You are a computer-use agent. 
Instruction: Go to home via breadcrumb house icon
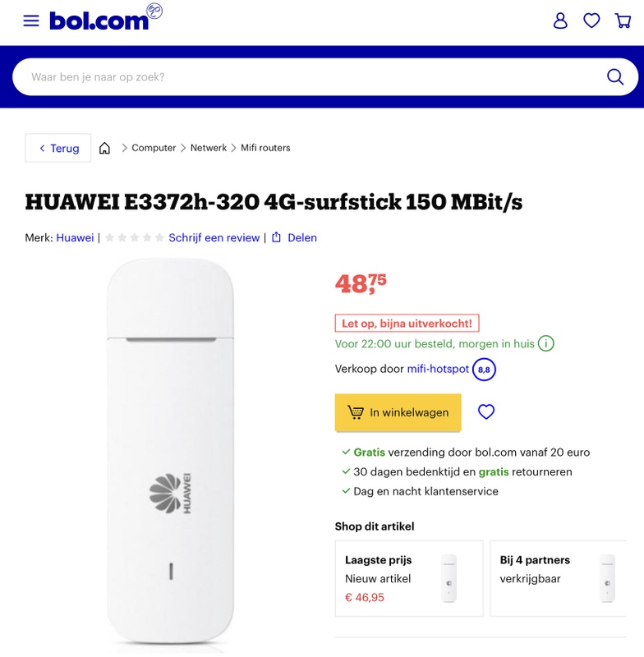click(x=104, y=148)
